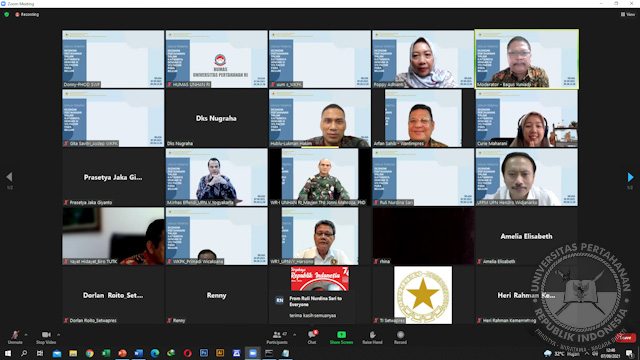640x360 pixels.
Task: Click the Record button
Action: (400, 337)
